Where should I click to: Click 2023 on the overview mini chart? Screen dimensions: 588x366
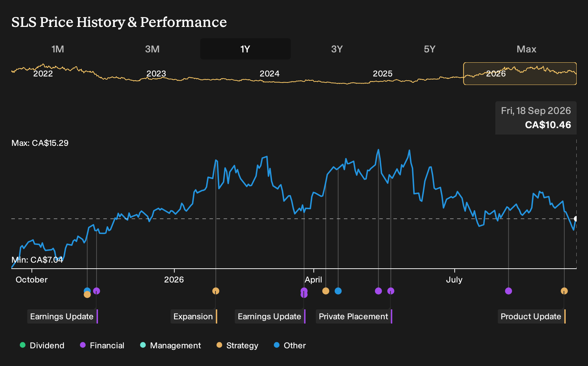click(156, 74)
